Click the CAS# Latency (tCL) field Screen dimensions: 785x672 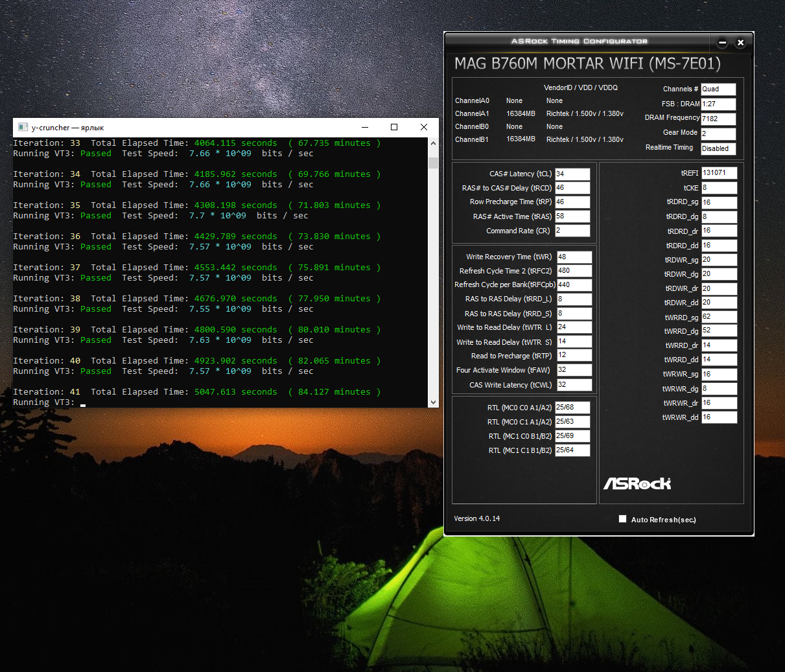pyautogui.click(x=572, y=174)
